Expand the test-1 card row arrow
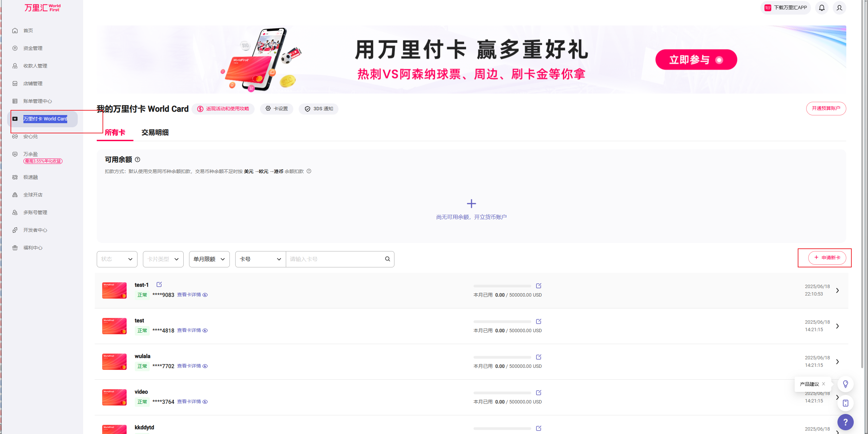The image size is (868, 434). [x=837, y=290]
